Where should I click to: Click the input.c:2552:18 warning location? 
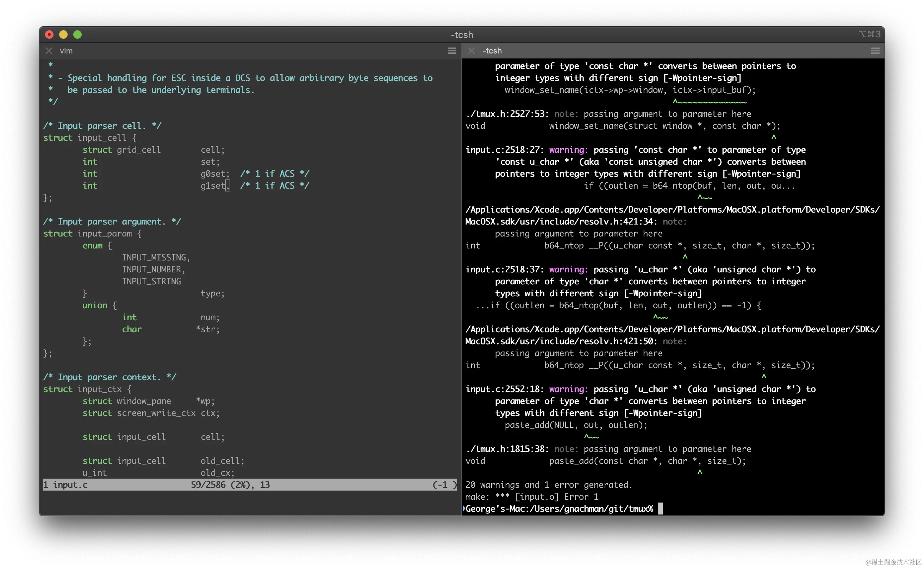click(505, 389)
